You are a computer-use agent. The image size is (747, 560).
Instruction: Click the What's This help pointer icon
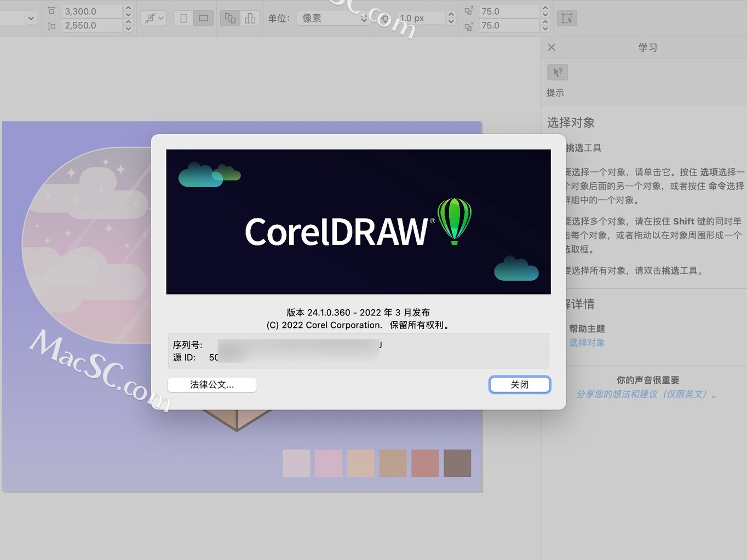point(557,72)
